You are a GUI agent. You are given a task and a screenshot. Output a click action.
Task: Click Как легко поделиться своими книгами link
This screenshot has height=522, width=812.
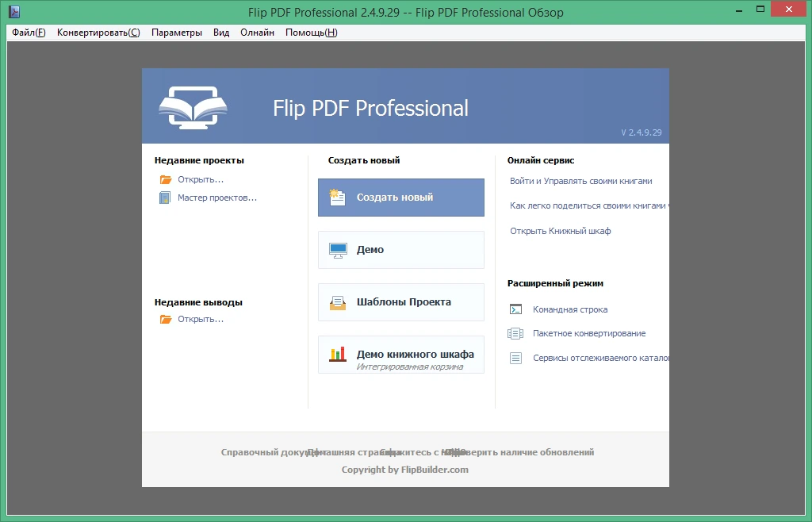coord(589,205)
